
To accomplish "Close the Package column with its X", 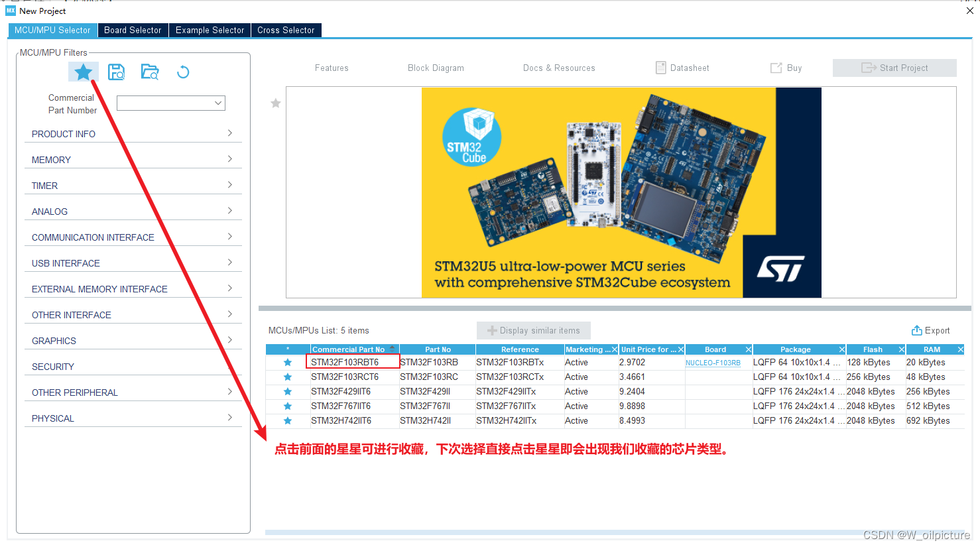I will 842,349.
